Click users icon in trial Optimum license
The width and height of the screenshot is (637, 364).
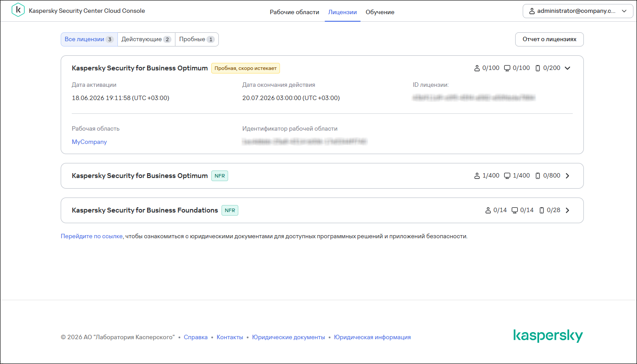pos(477,68)
